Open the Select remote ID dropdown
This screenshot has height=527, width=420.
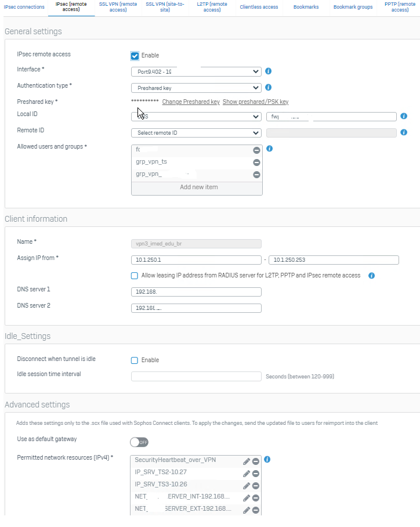(196, 133)
